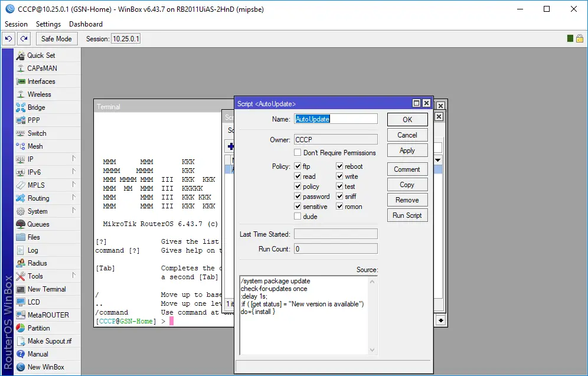The width and height of the screenshot is (588, 376).
Task: Uncheck the password policy checkbox
Action: 298,197
